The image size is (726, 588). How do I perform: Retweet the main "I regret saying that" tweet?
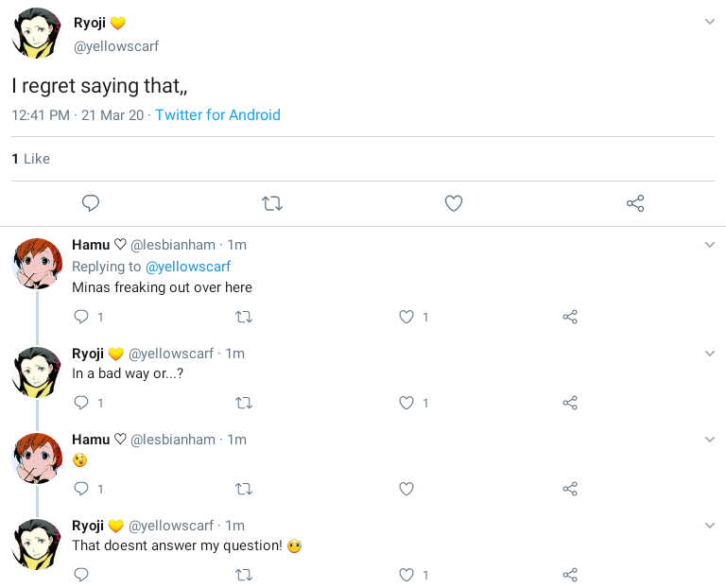click(272, 203)
